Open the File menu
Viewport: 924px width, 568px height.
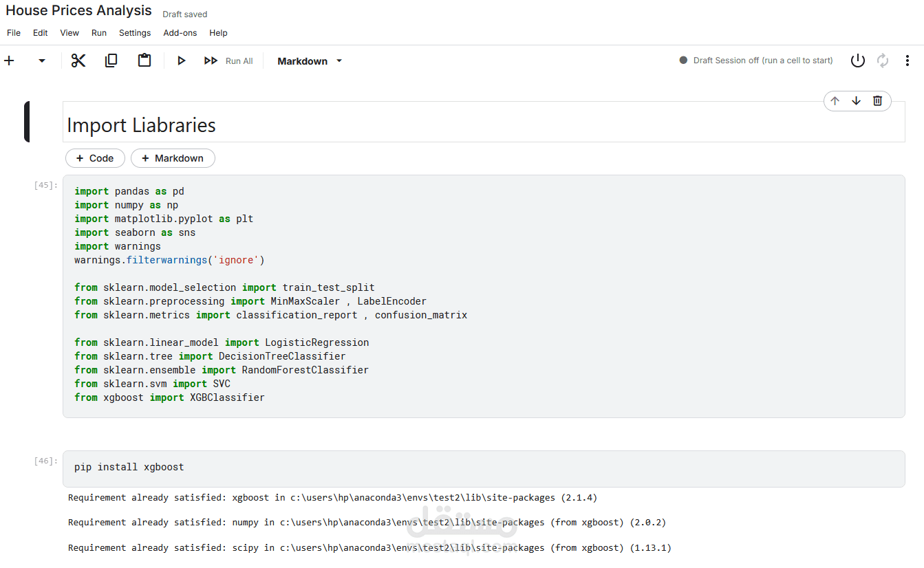tap(14, 32)
